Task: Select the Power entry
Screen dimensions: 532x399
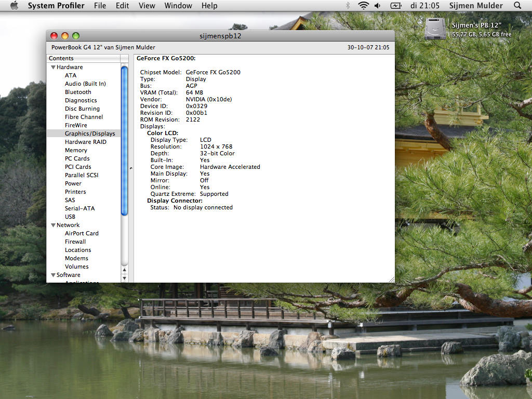Action: point(73,183)
